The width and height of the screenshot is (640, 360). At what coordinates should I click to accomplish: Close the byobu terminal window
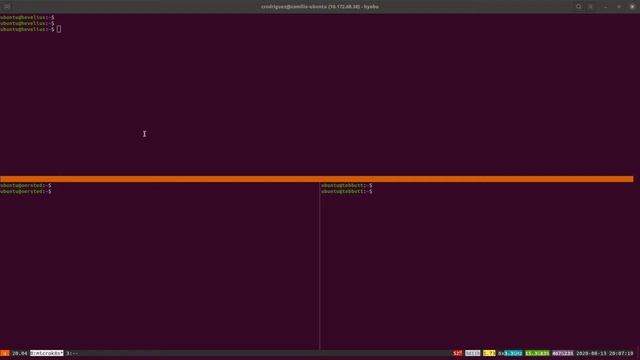pos(632,7)
